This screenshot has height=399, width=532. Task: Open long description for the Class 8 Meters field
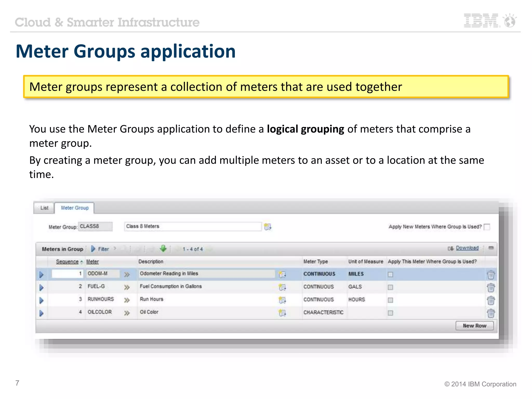[268, 227]
